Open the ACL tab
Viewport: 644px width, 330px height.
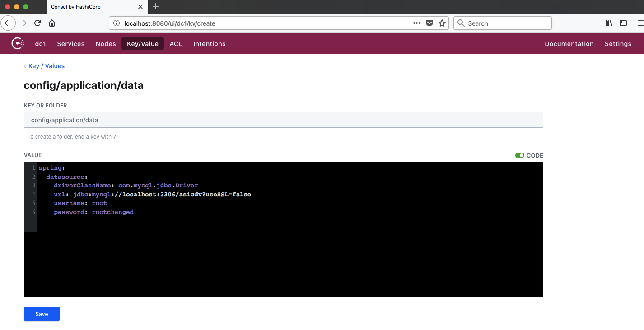click(x=176, y=44)
